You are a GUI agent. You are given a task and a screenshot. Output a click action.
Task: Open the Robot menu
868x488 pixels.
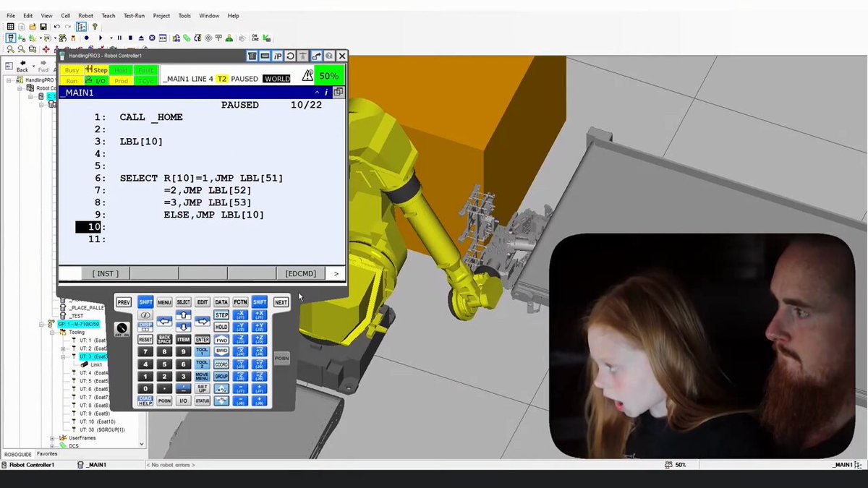pyautogui.click(x=85, y=15)
